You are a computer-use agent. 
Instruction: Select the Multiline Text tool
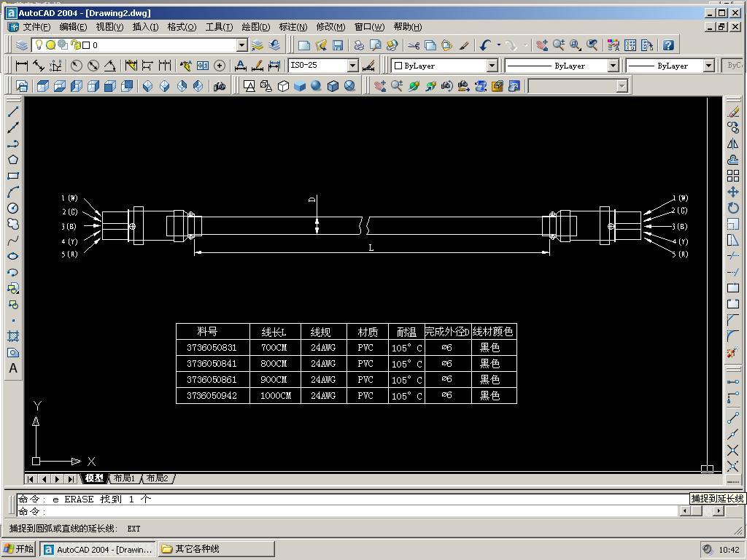click(13, 368)
